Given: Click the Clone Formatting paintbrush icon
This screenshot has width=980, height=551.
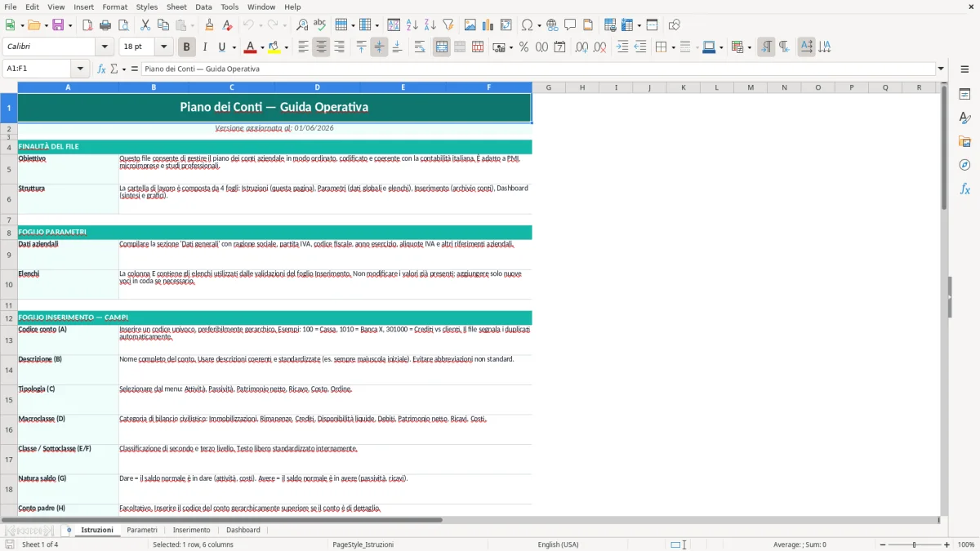Looking at the screenshot, I should pyautogui.click(x=210, y=25).
